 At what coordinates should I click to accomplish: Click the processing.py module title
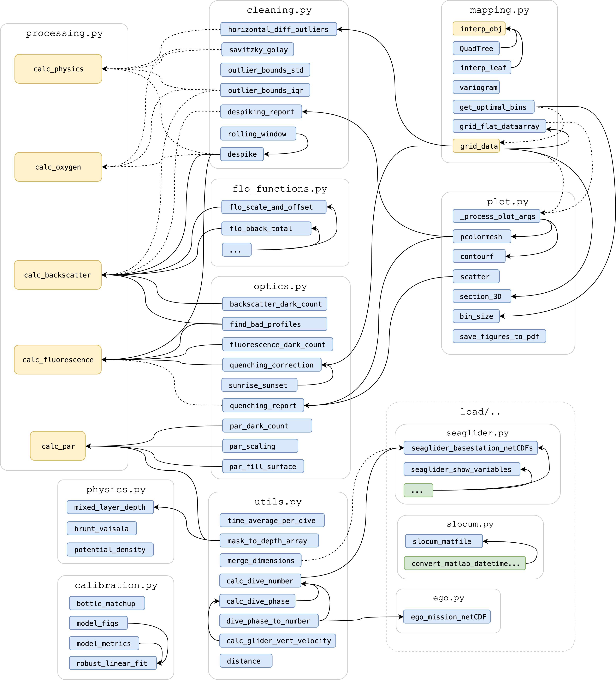pos(64,33)
